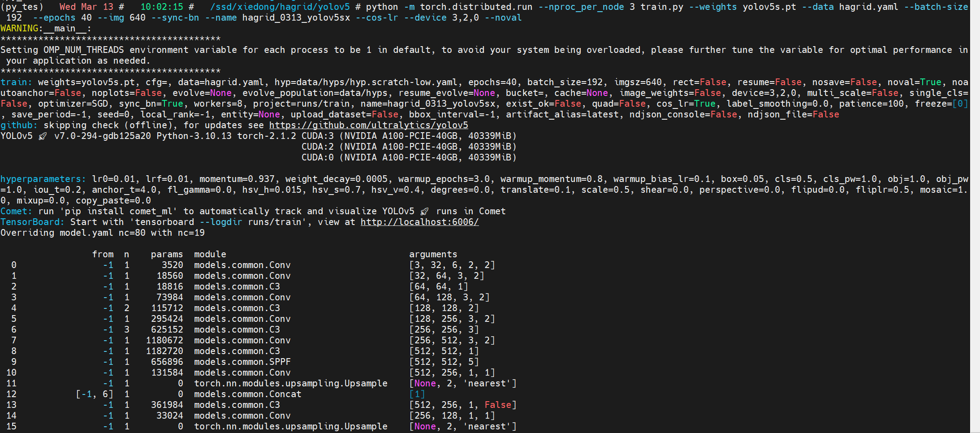Click the 'TensorBoard:' label
The height and width of the screenshot is (433, 980).
[32, 222]
